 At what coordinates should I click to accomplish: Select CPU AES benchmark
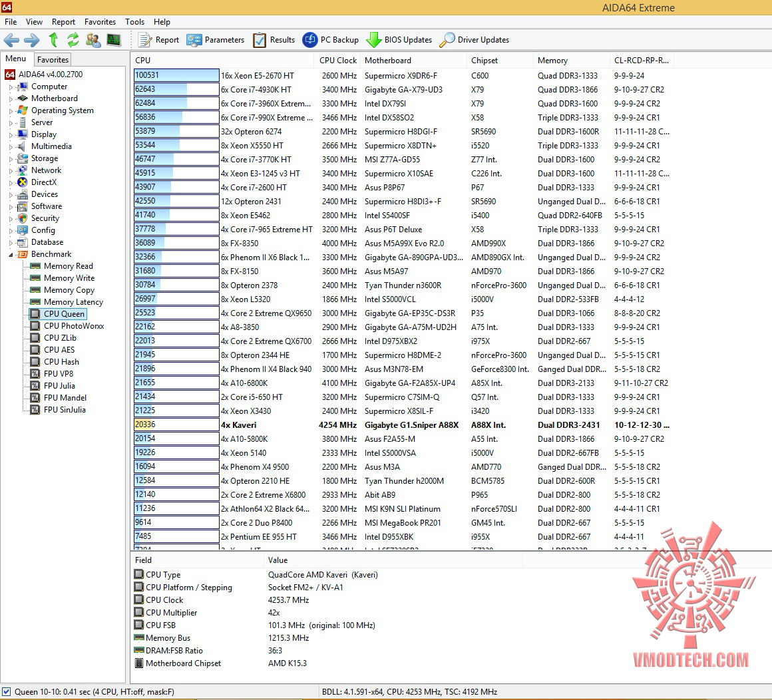point(52,350)
